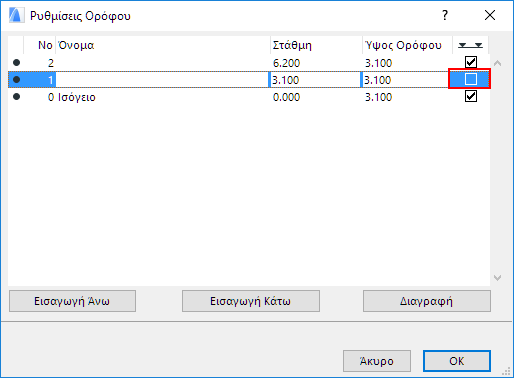Close the Ρυθμίσεις Ορόφου dialog
The height and width of the screenshot is (378, 514).
click(490, 15)
